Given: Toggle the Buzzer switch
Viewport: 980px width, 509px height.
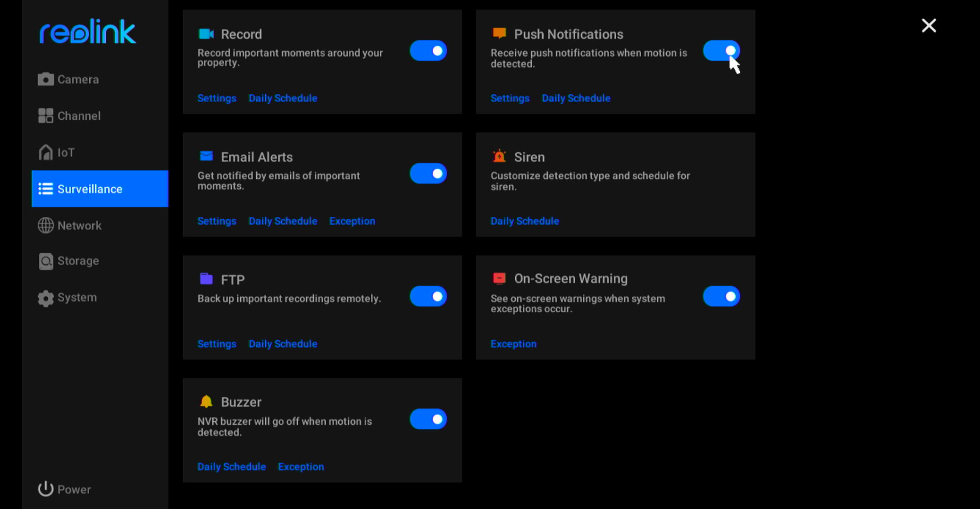Looking at the screenshot, I should coord(429,419).
